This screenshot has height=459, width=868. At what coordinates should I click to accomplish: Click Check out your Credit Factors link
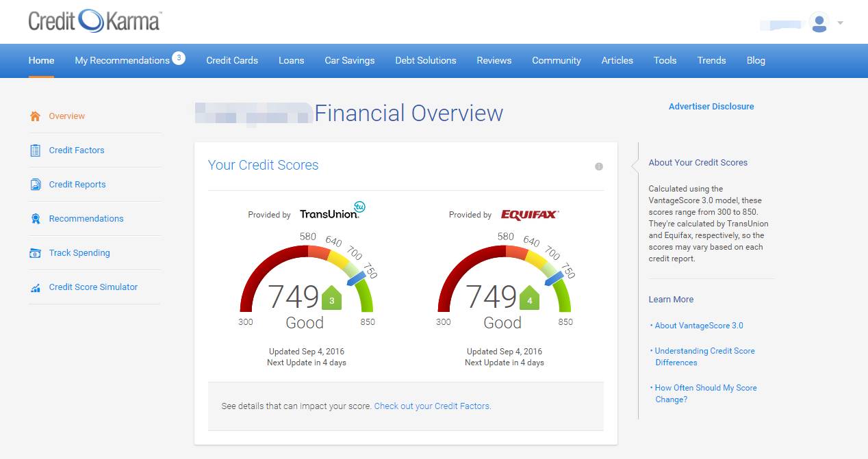coord(433,406)
